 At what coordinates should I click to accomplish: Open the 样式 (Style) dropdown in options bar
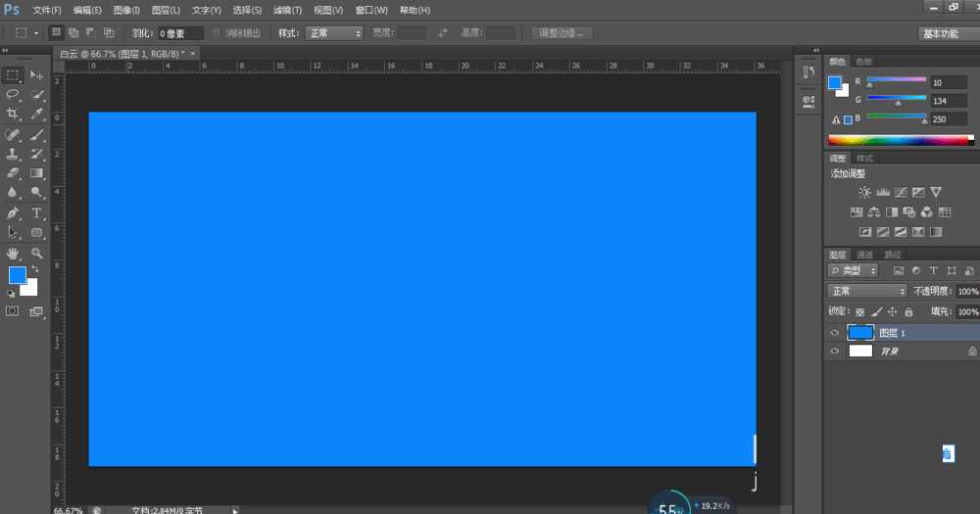pyautogui.click(x=334, y=33)
